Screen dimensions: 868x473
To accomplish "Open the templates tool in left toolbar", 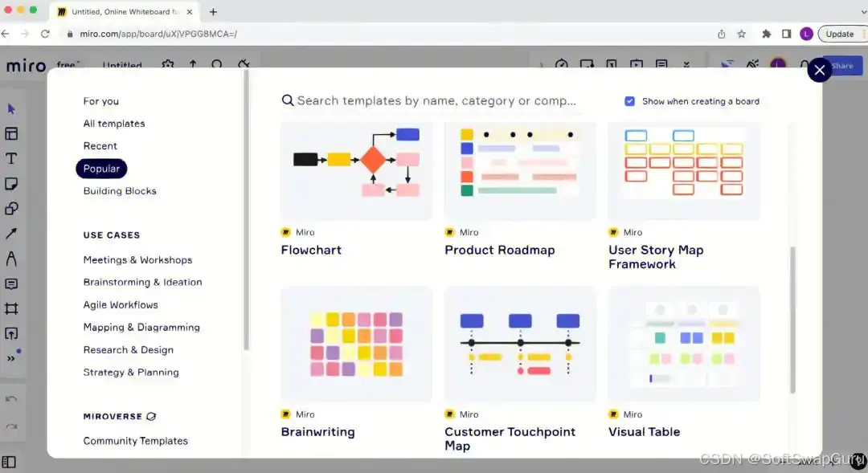I will pos(11,134).
